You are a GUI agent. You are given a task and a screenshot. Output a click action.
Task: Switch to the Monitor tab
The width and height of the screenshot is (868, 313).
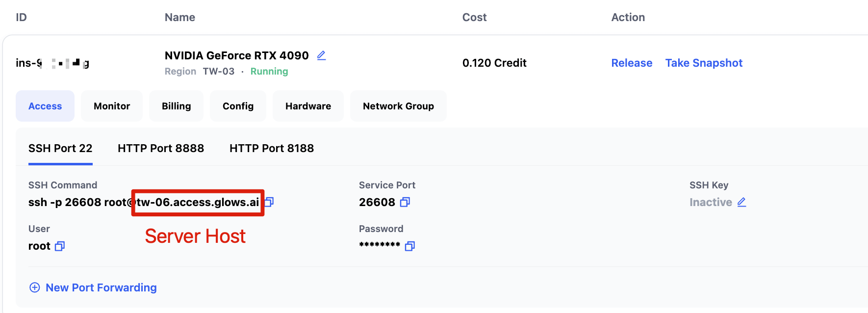coord(112,106)
